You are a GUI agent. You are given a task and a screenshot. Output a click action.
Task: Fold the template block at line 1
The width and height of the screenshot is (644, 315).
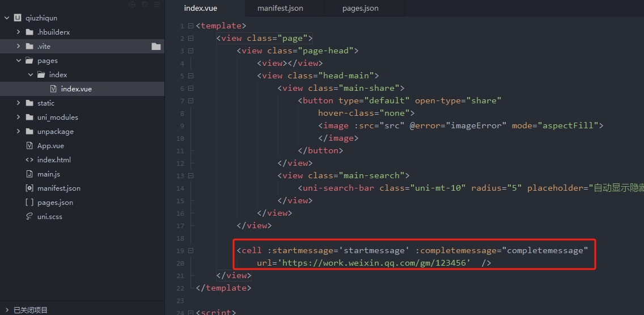190,26
